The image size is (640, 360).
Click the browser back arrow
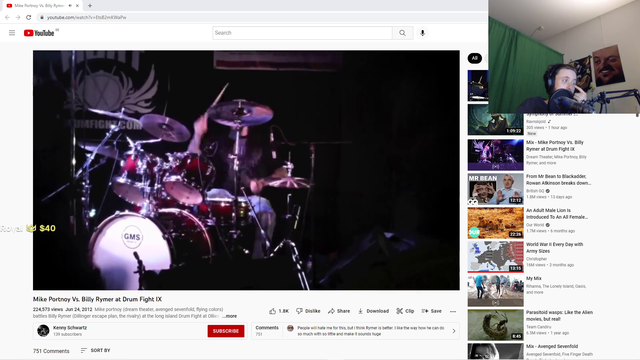[x=7, y=18]
